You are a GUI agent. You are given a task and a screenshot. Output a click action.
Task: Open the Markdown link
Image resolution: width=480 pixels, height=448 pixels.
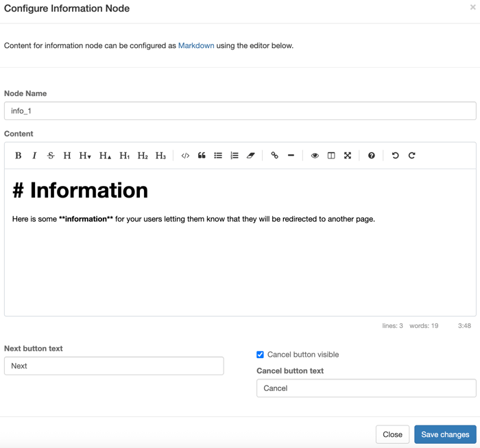pos(196,45)
